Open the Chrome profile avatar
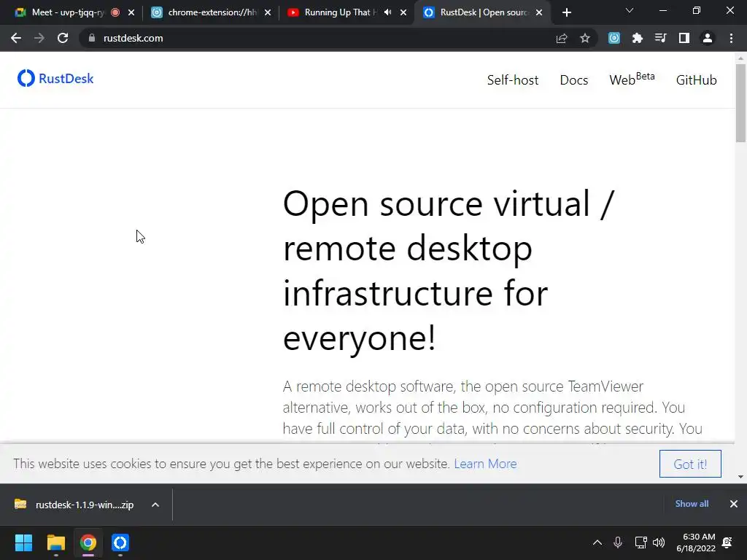This screenshot has width=747, height=560. click(x=708, y=38)
